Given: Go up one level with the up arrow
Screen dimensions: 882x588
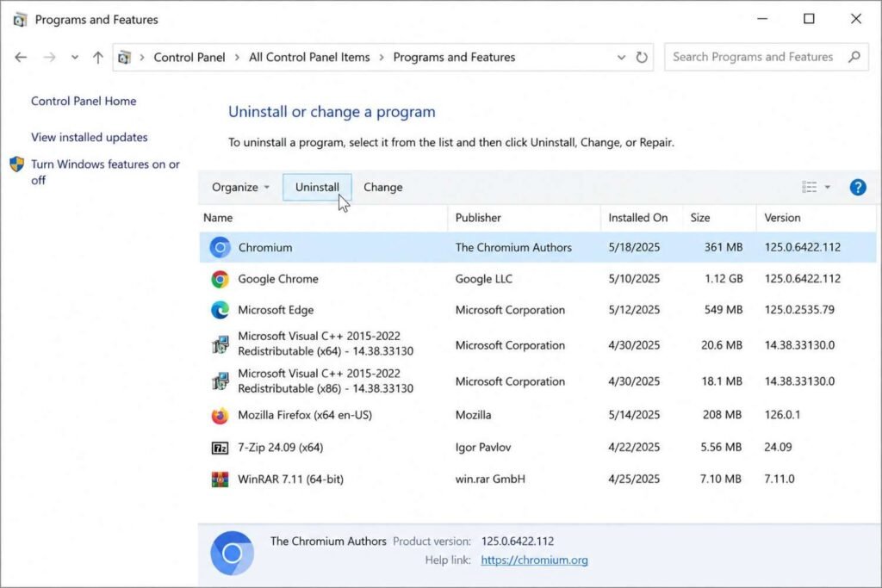Looking at the screenshot, I should pos(98,58).
